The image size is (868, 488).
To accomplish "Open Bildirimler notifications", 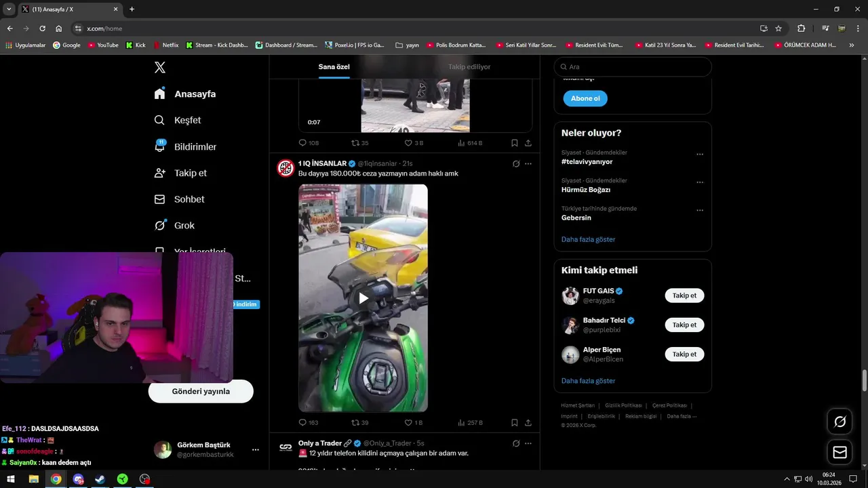I will [185, 146].
